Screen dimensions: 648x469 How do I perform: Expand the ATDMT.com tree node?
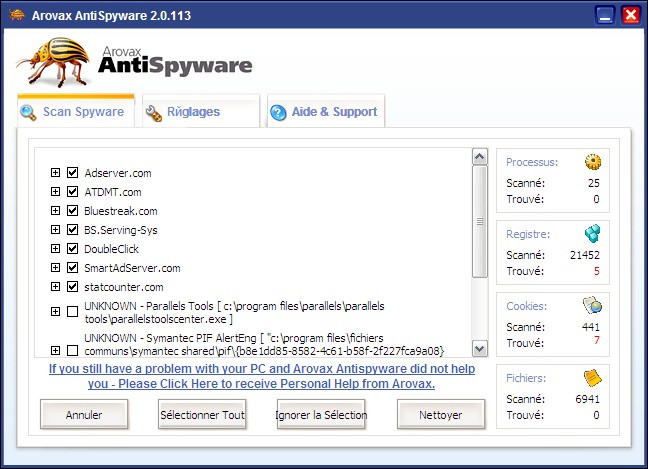(x=55, y=191)
